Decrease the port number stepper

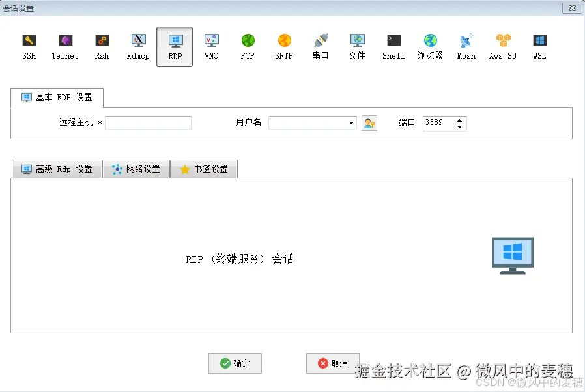459,126
